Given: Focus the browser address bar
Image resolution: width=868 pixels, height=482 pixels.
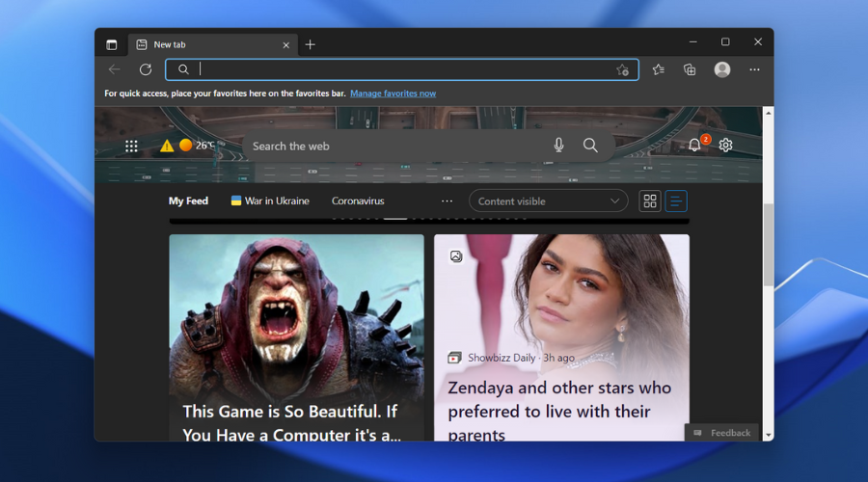Looking at the screenshot, I should [x=402, y=69].
